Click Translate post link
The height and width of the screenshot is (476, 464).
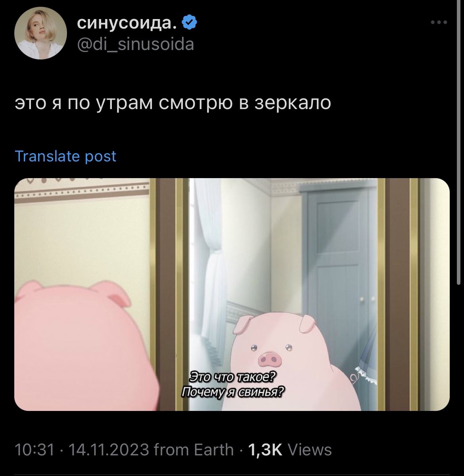65,156
